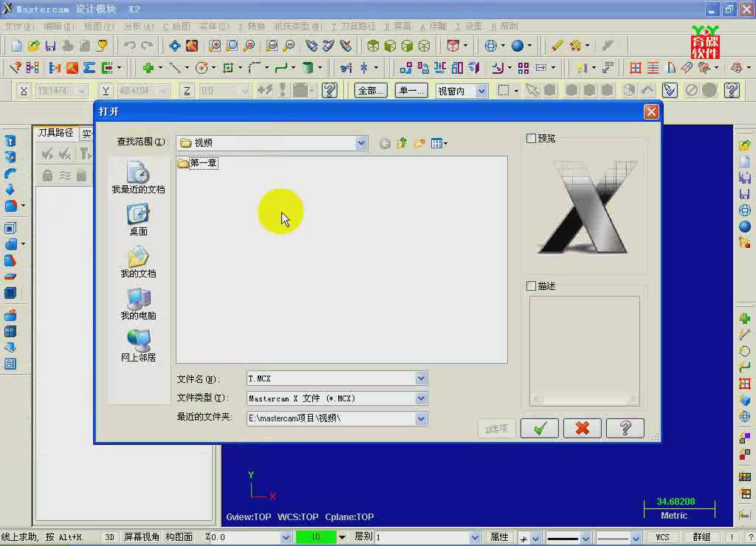Click the 属性 attributes button
756x546 pixels.
pos(499,537)
